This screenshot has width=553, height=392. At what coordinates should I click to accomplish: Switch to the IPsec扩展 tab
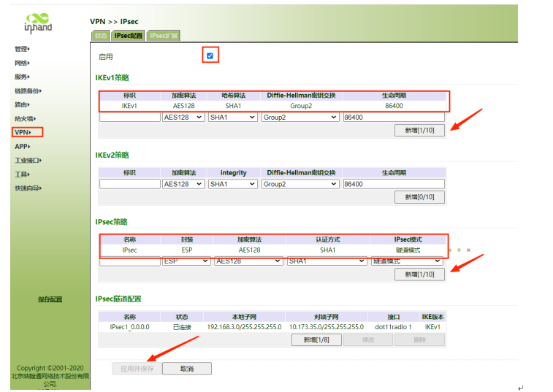(x=163, y=36)
